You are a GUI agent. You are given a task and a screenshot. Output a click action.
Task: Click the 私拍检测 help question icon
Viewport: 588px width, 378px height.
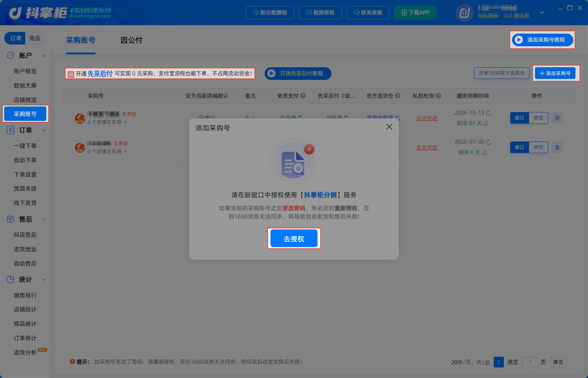[438, 96]
